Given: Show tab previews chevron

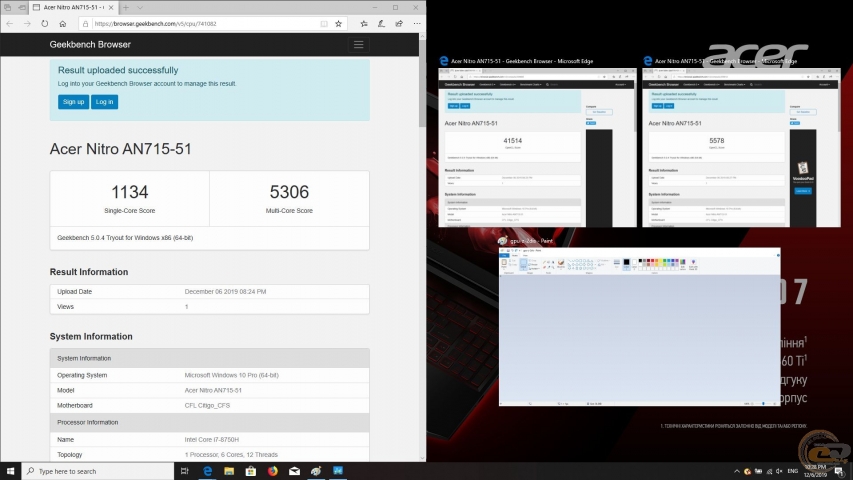Looking at the screenshot, I should (x=140, y=8).
